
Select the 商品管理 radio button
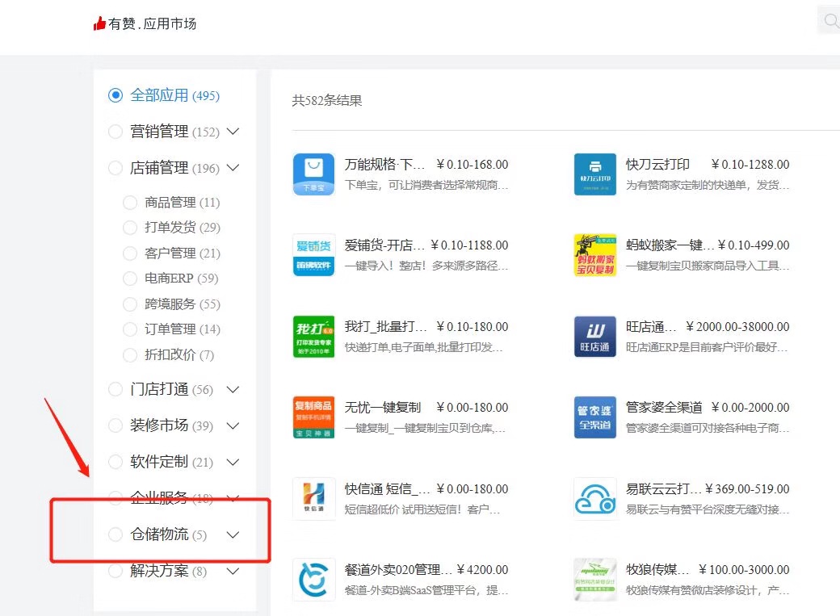130,203
